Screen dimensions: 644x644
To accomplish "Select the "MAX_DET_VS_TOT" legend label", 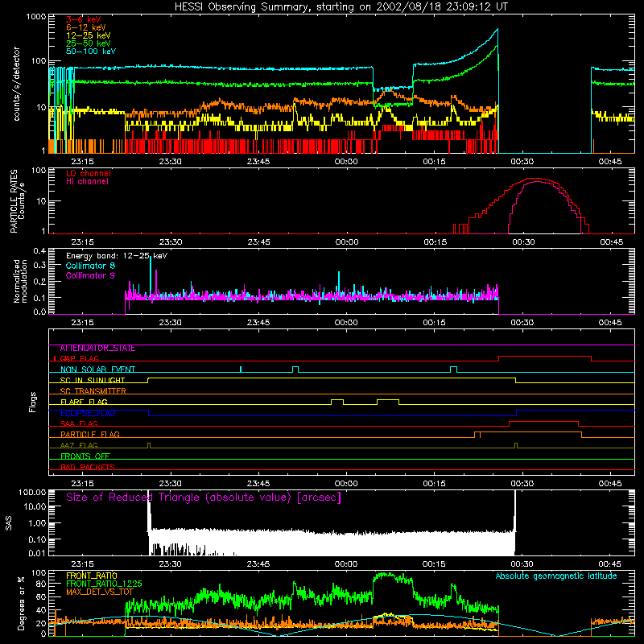I will pos(100,592).
